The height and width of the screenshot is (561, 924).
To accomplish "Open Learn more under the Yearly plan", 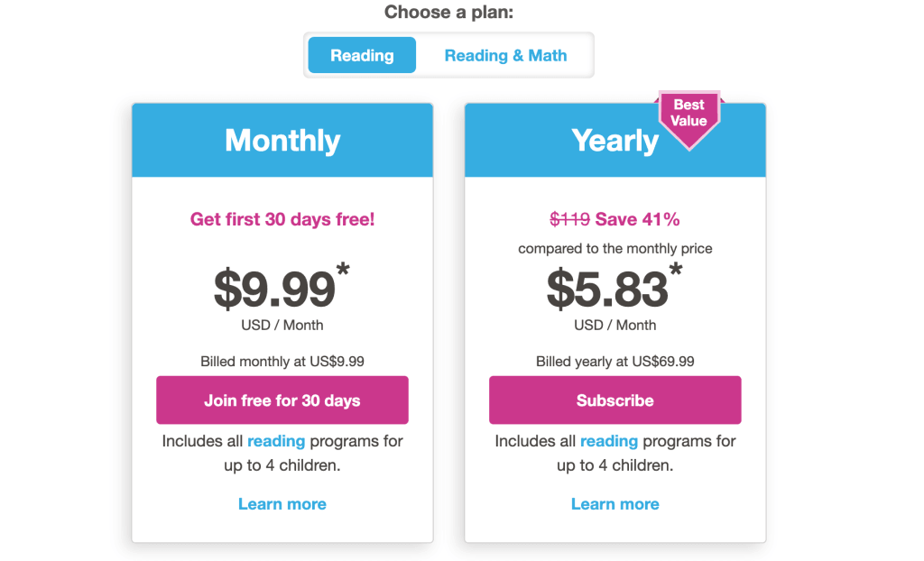I will [614, 503].
